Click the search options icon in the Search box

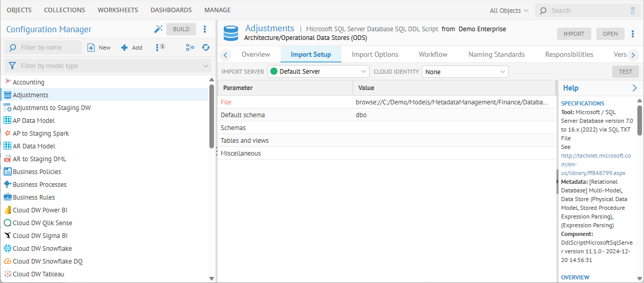[x=632, y=11]
